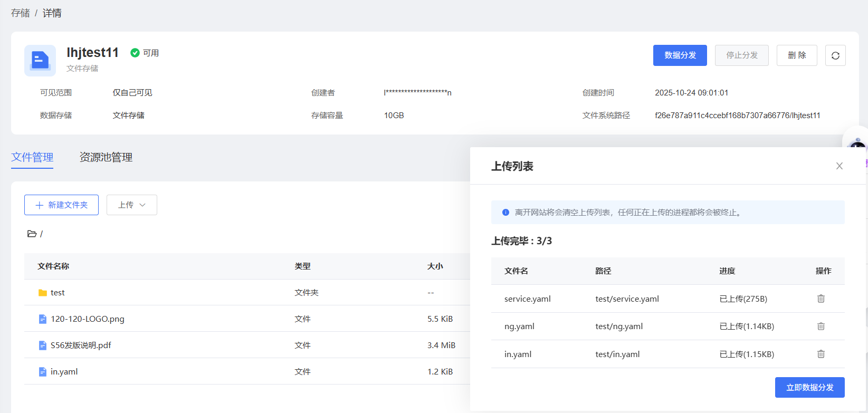Screen dimensions: 868x413
Task: Click 立即数据分发 button
Action: click(809, 388)
